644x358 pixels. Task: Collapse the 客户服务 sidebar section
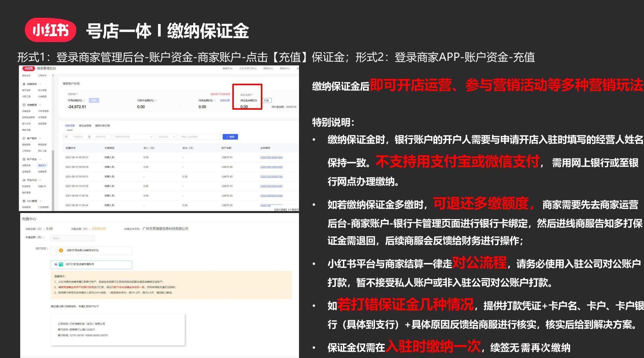click(x=40, y=138)
